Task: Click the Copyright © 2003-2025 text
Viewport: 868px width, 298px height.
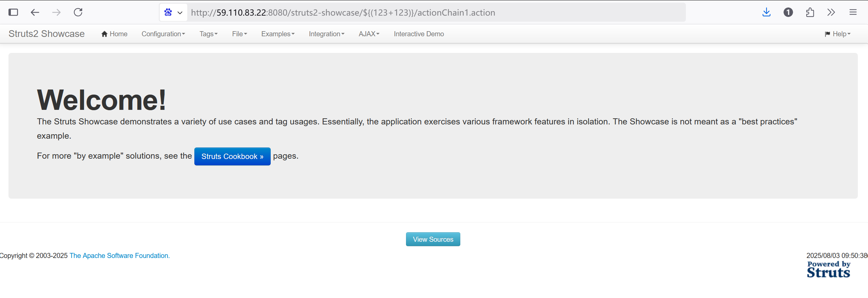Action: click(34, 256)
